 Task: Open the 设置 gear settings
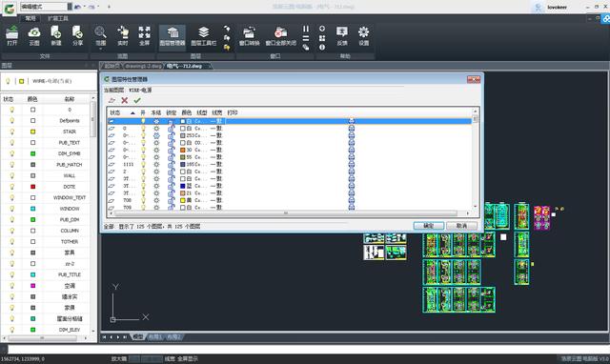(364, 36)
